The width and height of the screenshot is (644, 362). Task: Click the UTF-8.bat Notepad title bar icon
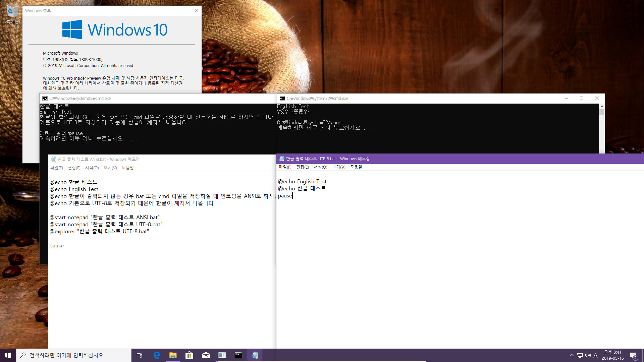click(282, 159)
